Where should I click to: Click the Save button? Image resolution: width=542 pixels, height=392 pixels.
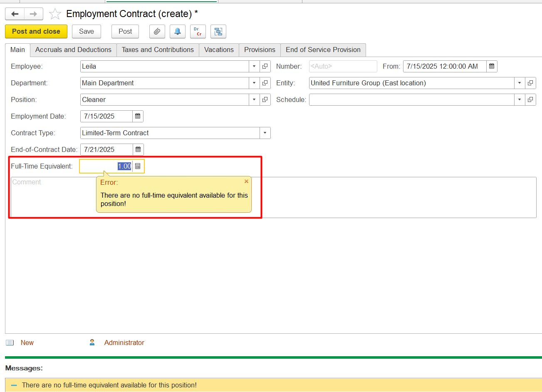(x=87, y=31)
